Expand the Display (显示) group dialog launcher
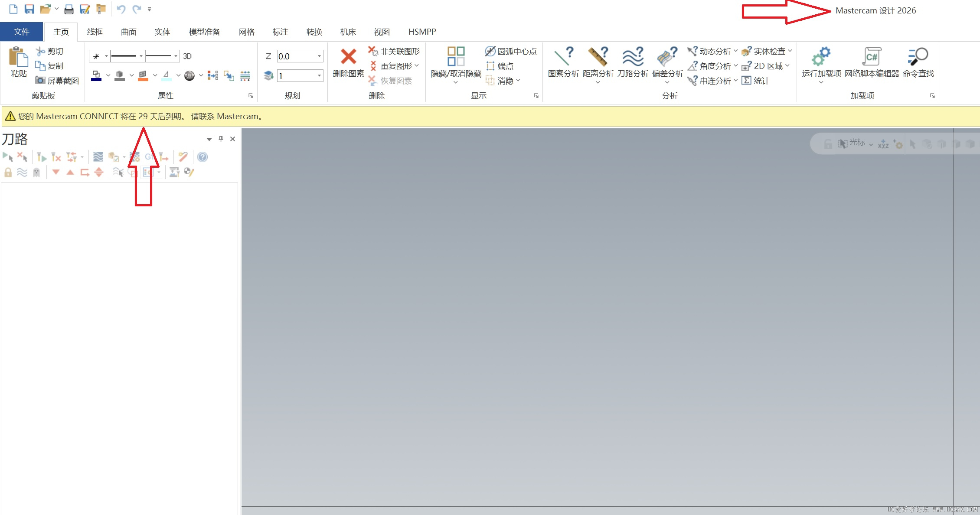980x515 pixels. point(536,96)
